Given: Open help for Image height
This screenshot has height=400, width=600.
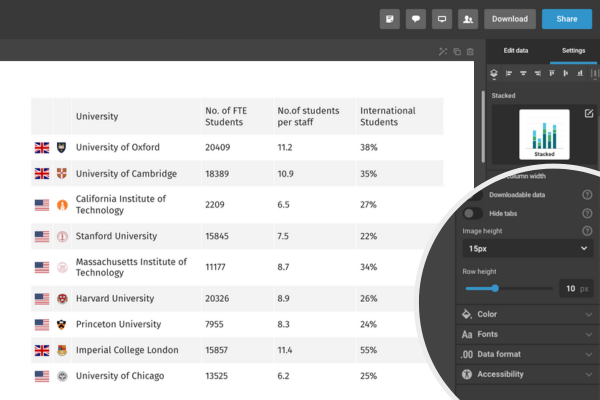Looking at the screenshot, I should [x=587, y=231].
